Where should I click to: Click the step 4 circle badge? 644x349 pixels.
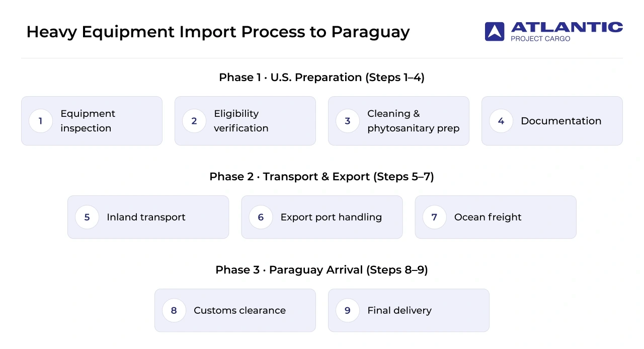pyautogui.click(x=501, y=121)
